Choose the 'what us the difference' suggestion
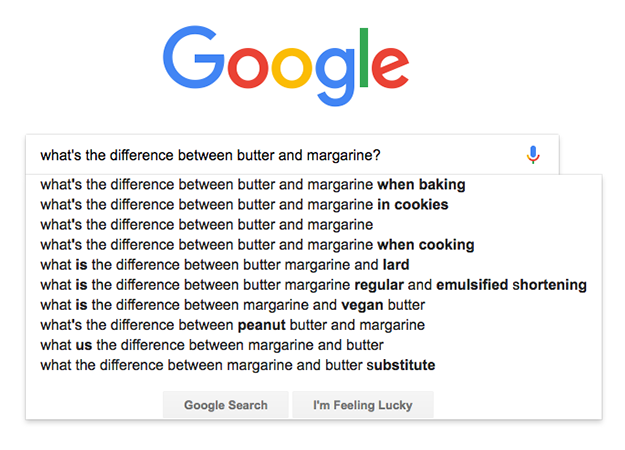The width and height of the screenshot is (625, 450). (314, 345)
